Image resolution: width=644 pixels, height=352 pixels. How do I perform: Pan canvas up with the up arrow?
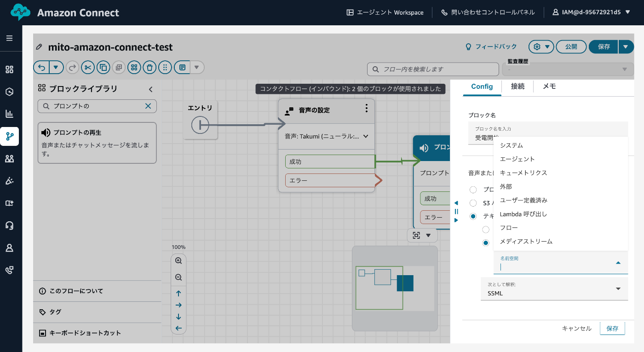pyautogui.click(x=178, y=294)
